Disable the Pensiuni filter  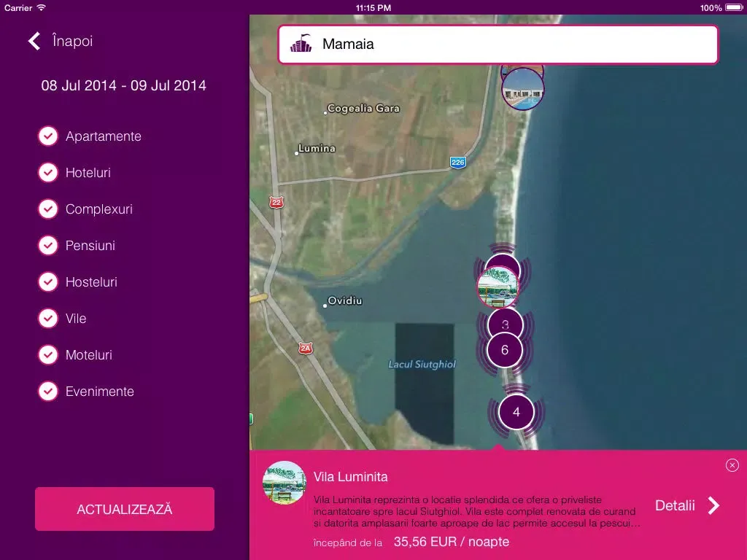(48, 245)
